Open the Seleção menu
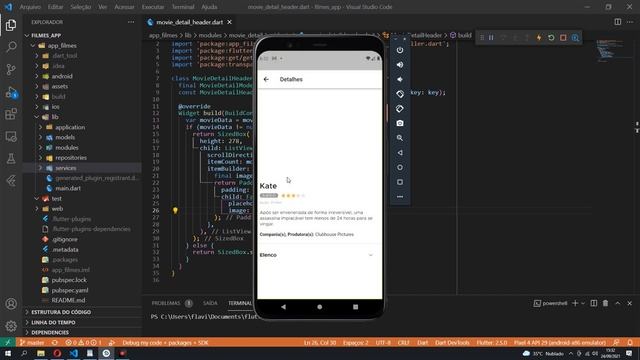This screenshot has width=640, height=360. point(80,7)
